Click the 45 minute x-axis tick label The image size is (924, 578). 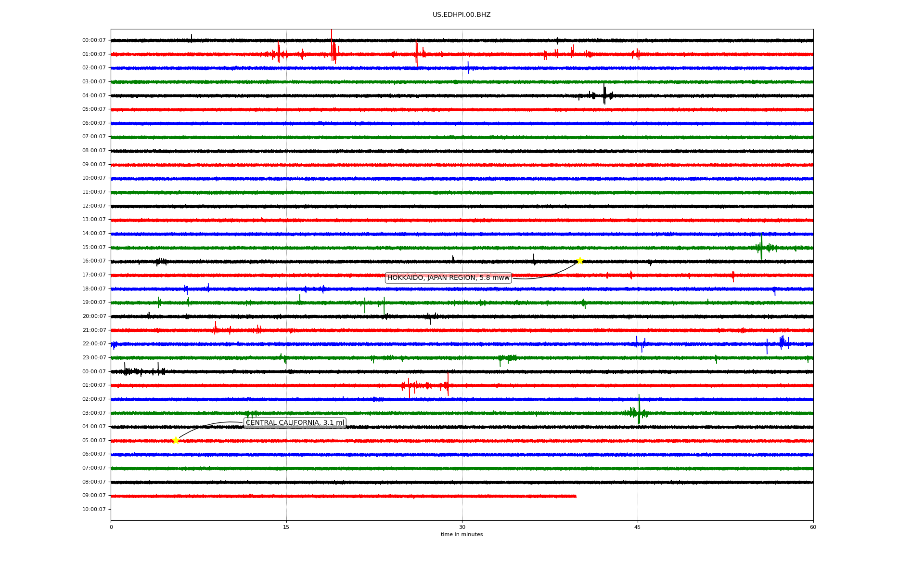pos(638,527)
